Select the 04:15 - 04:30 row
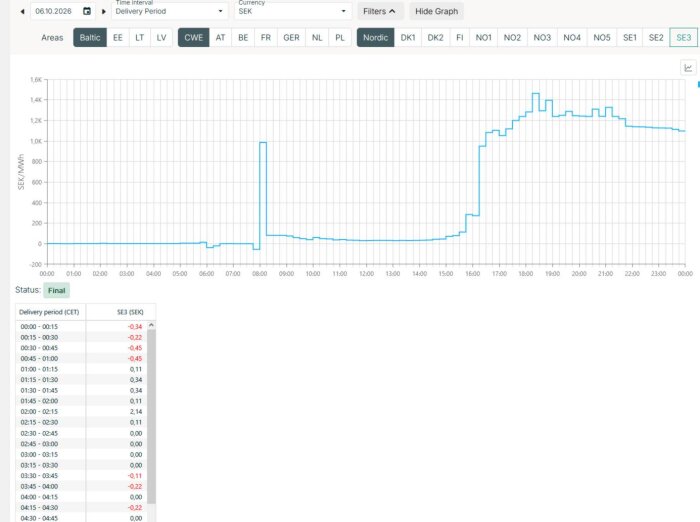This screenshot has width=700, height=522. click(82, 508)
